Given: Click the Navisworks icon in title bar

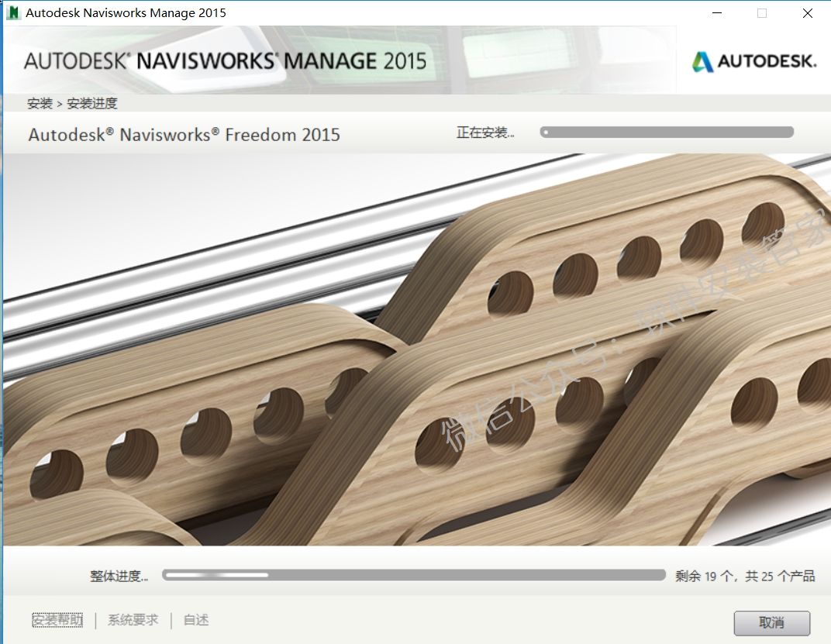Looking at the screenshot, I should point(13,13).
